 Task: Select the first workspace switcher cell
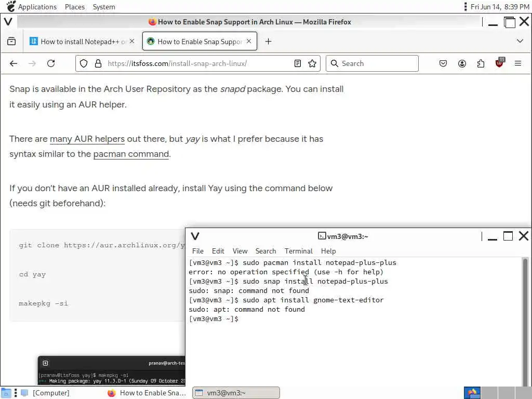pos(472,393)
